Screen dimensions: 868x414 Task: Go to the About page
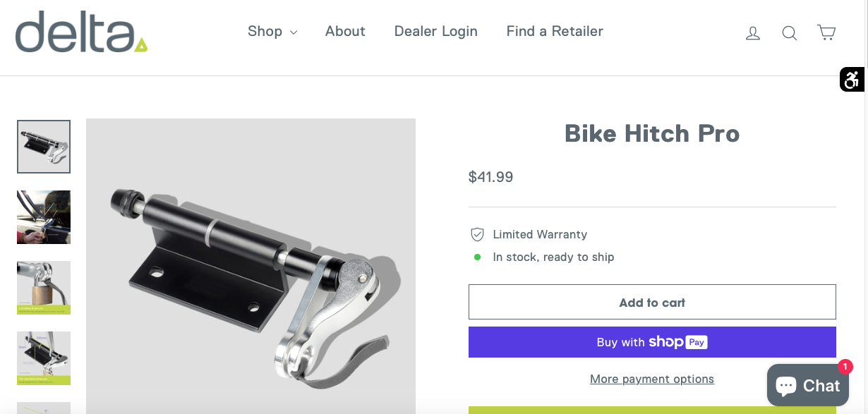(x=345, y=32)
